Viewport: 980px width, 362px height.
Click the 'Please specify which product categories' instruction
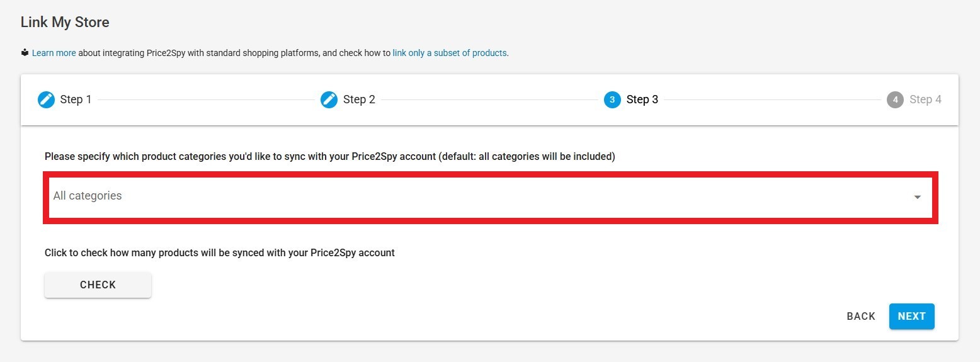point(329,156)
